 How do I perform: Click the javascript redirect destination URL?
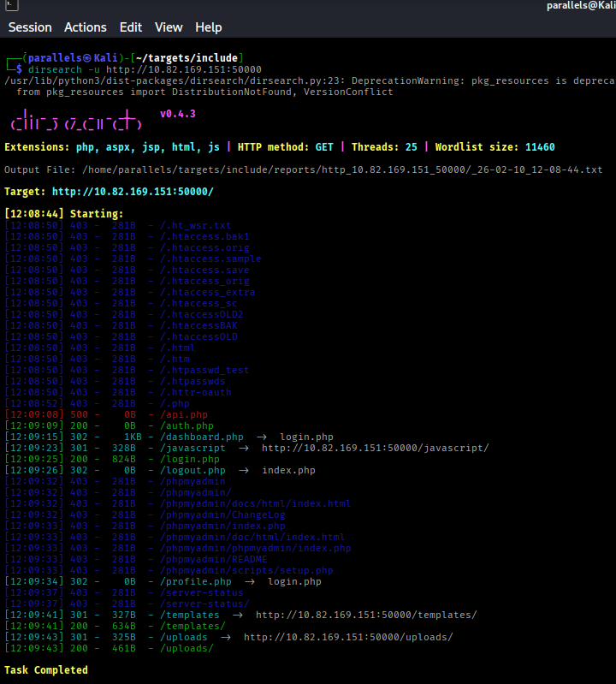pos(375,448)
